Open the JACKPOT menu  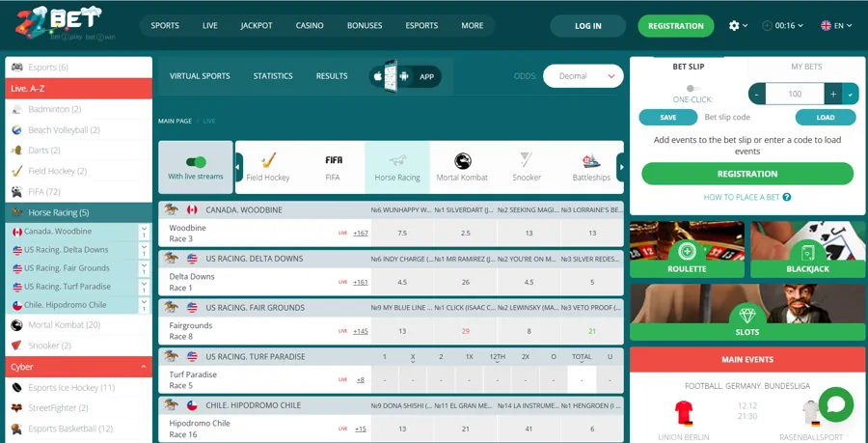pyautogui.click(x=257, y=25)
